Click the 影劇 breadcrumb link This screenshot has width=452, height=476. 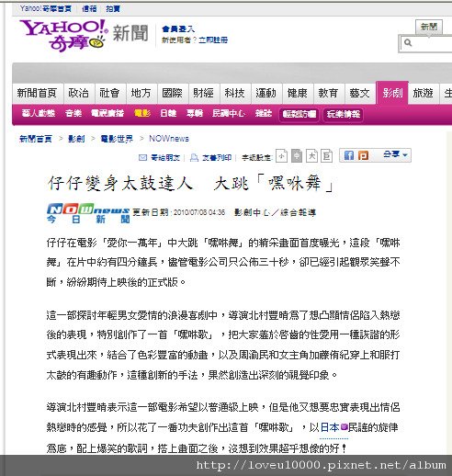pyautogui.click(x=76, y=139)
